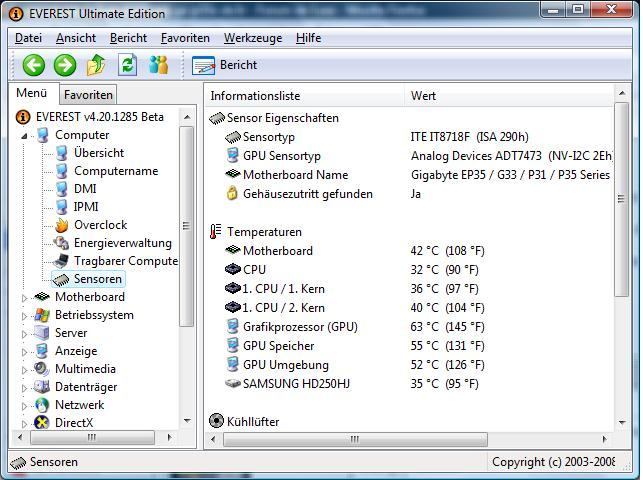
Task: Expand the DirectX tree node
Action: click(x=24, y=423)
